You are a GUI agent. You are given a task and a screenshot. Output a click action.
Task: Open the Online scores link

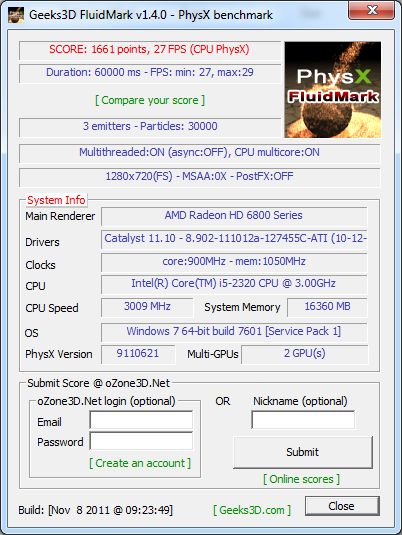(x=302, y=479)
